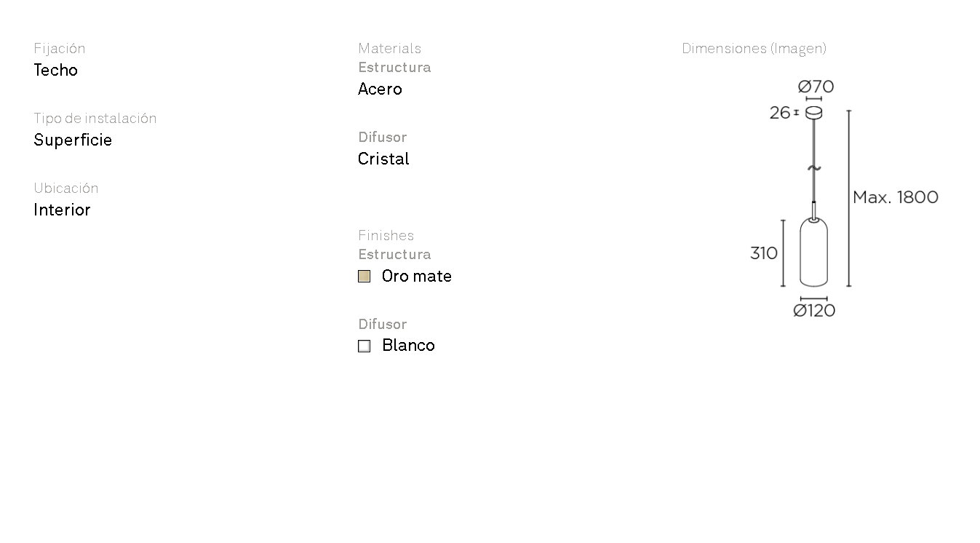Click the Acero structure material value
This screenshot has width=980, height=543.
[380, 90]
